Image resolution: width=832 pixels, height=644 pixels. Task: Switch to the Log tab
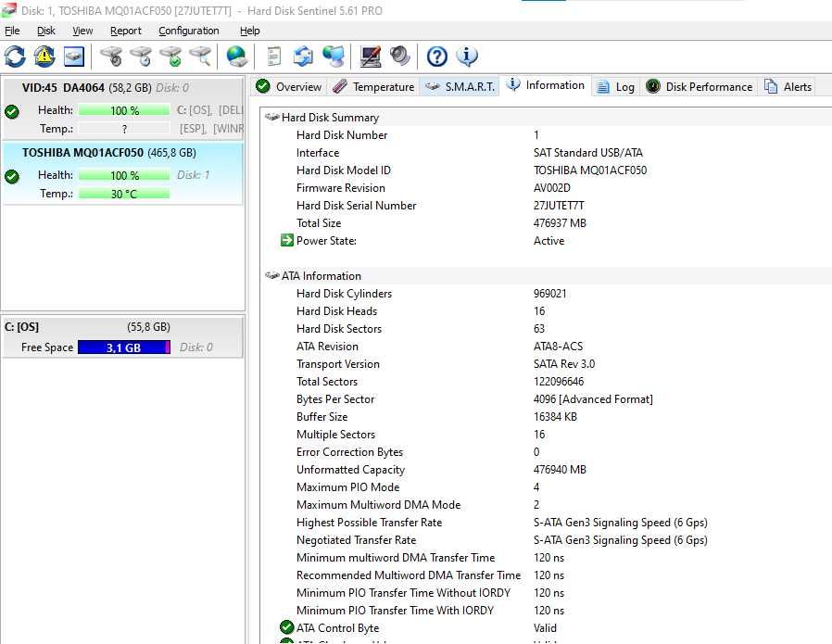(616, 86)
